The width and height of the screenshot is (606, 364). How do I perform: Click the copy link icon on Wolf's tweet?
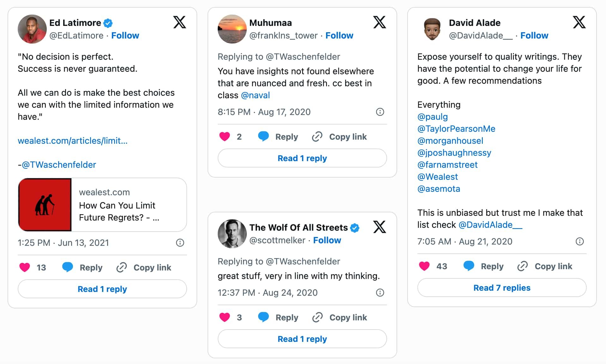(x=317, y=317)
